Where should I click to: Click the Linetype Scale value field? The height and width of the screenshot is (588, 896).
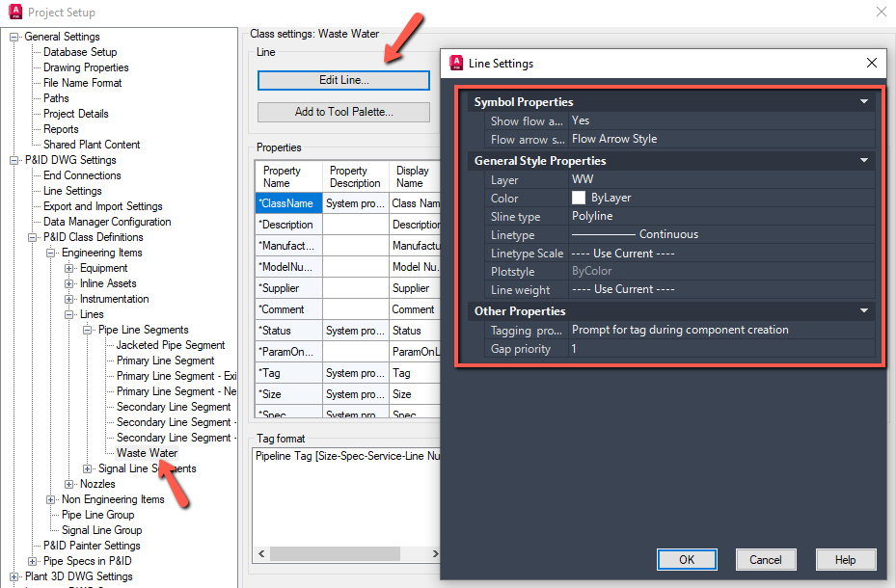pos(721,253)
